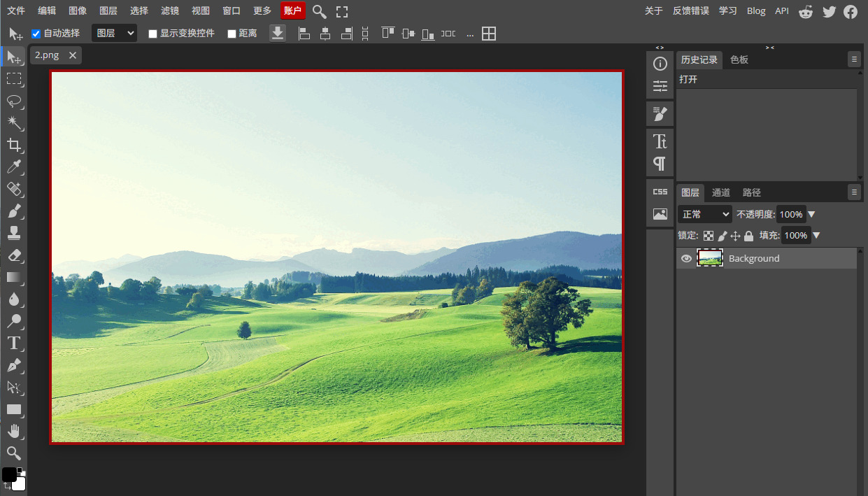Viewport: 868px width, 496px height.
Task: Click the black foreground color swatch
Action: (x=9, y=474)
